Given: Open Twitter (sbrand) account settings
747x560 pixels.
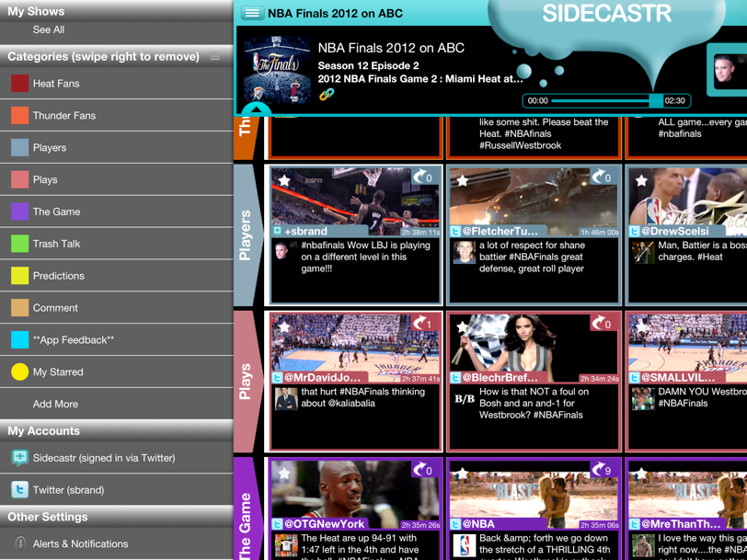Looking at the screenshot, I should tap(117, 489).
